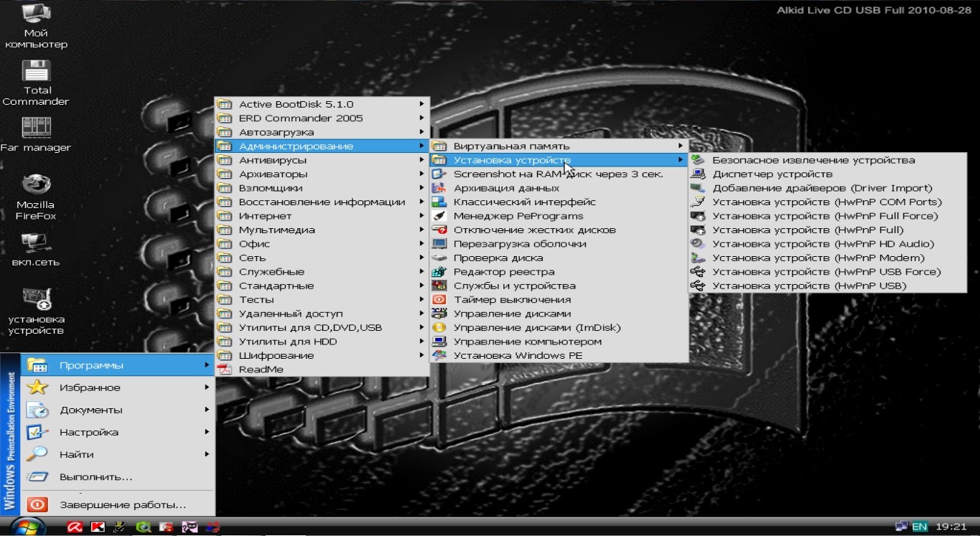Launch Установка Windows PE
The image size is (980, 536).
[x=559, y=356]
